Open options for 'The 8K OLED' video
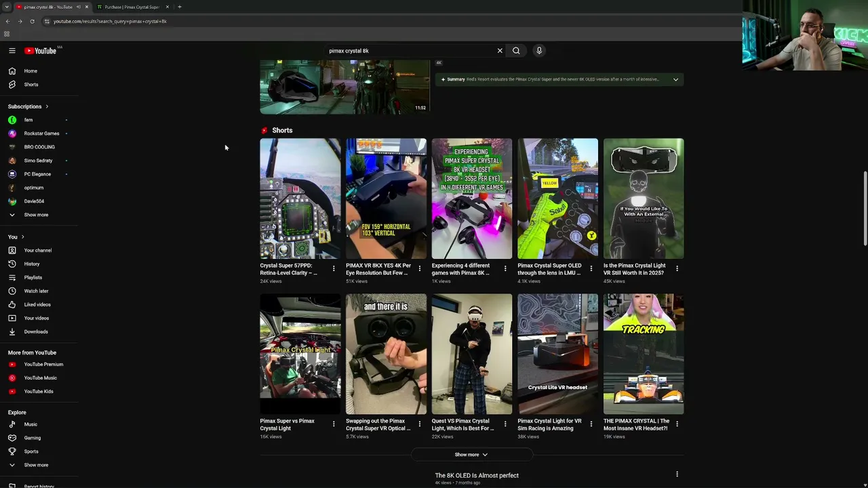This screenshot has height=488, width=868. point(677,474)
